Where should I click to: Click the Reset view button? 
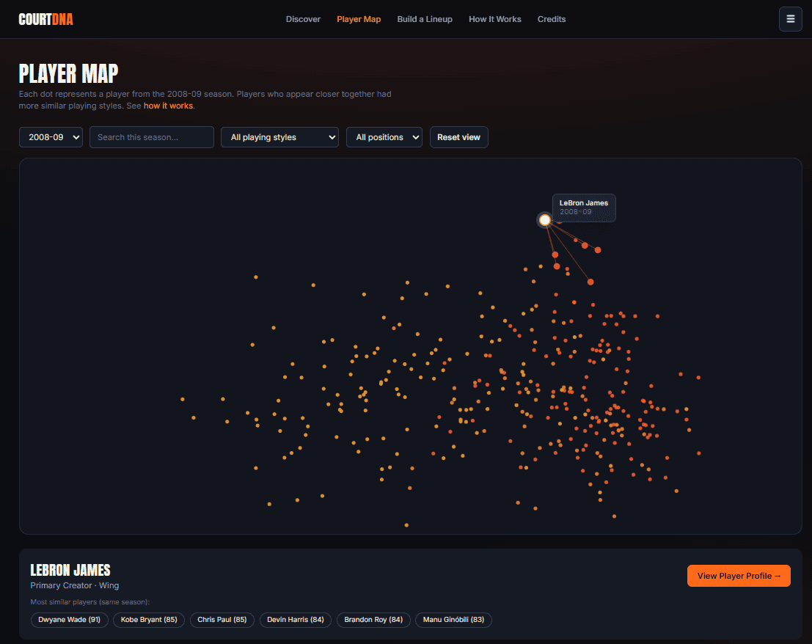point(459,137)
